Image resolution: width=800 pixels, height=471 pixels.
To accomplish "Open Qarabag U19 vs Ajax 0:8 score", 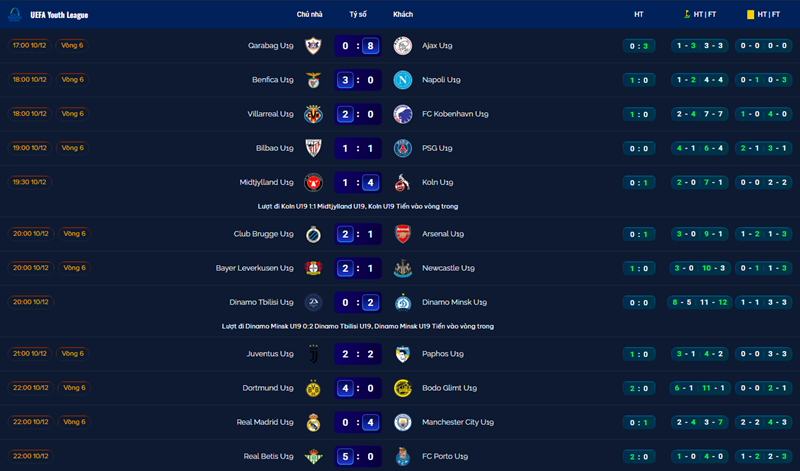I will click(358, 45).
